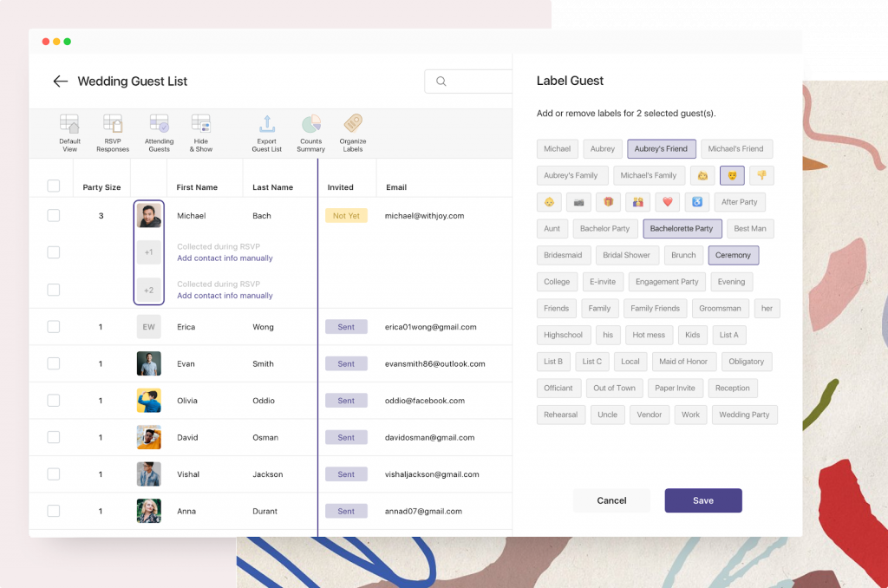This screenshot has height=588, width=888.
Task: Open Organize Labels
Action: point(353,133)
